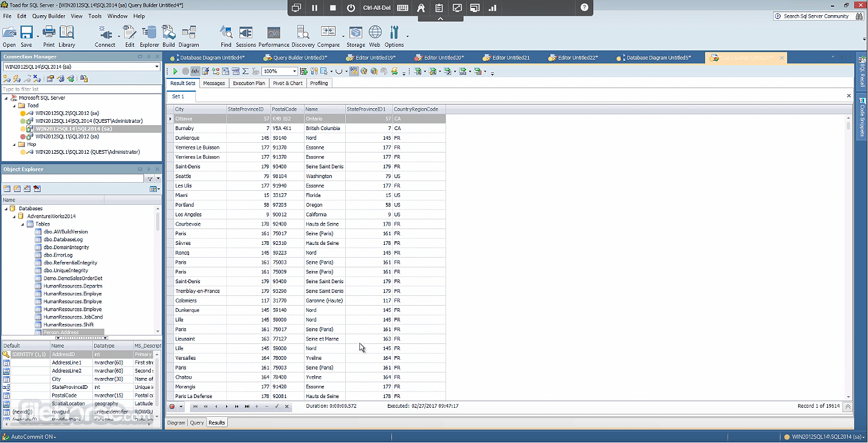Image resolution: width=868 pixels, height=443 pixels.
Task: Open the Sessions monitor
Action: [x=246, y=36]
